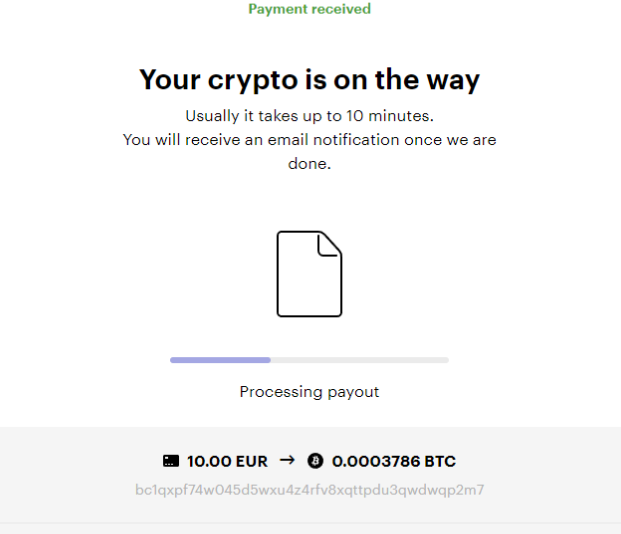
Task: Click the Your crypto is on the way heading
Action: (x=309, y=80)
